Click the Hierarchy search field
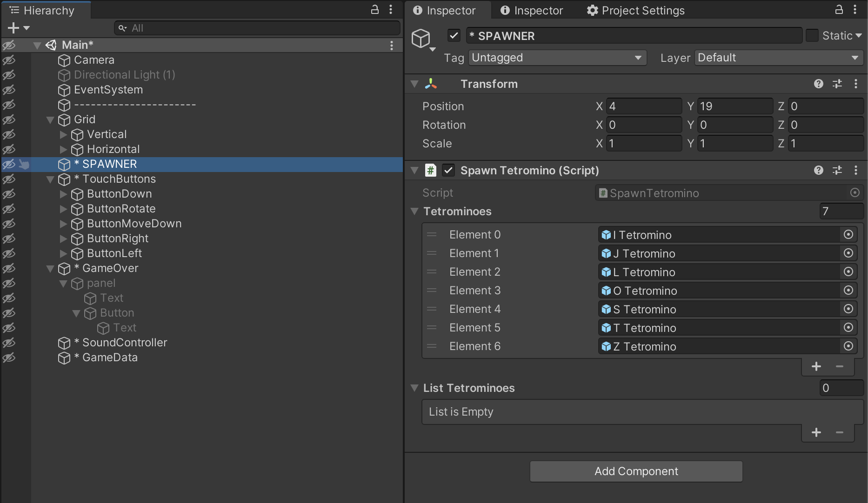This screenshot has width=868, height=503. coord(257,28)
